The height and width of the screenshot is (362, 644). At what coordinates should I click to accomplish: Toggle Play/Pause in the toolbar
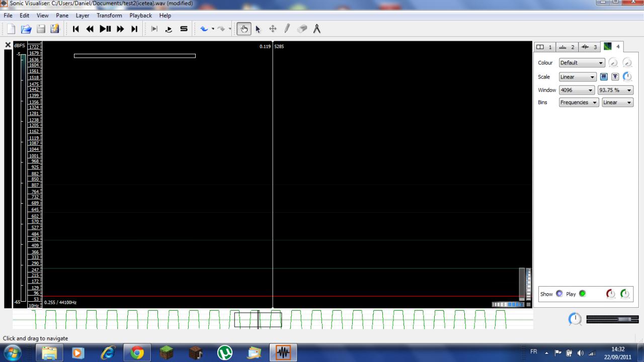105,29
